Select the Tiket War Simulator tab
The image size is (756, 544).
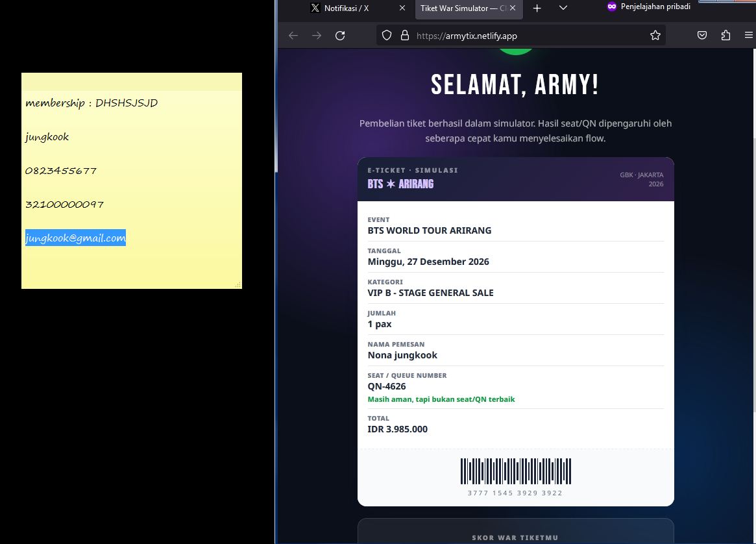click(x=462, y=8)
